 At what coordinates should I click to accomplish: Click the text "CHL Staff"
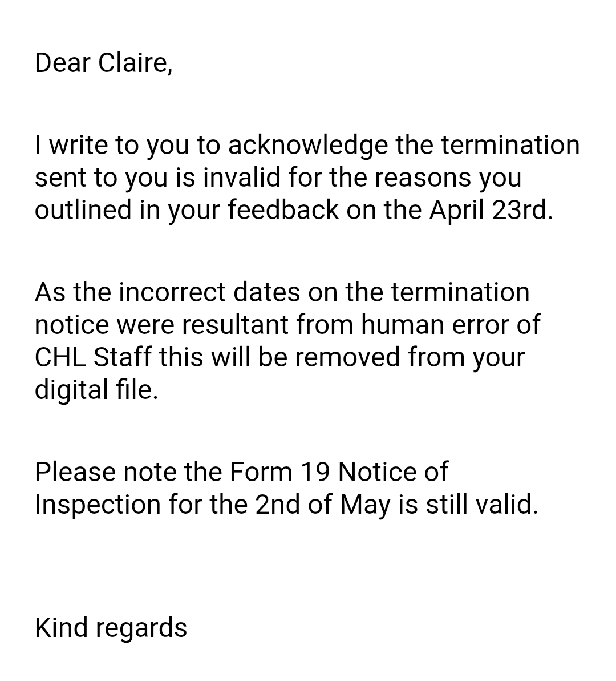(93, 358)
